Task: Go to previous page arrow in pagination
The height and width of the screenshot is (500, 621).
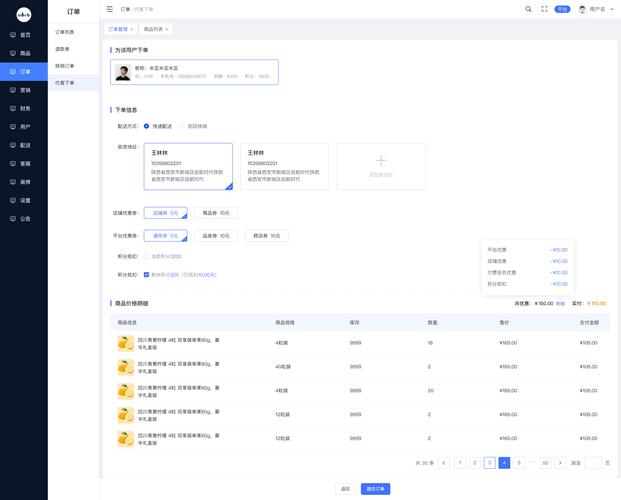Action: (446, 463)
